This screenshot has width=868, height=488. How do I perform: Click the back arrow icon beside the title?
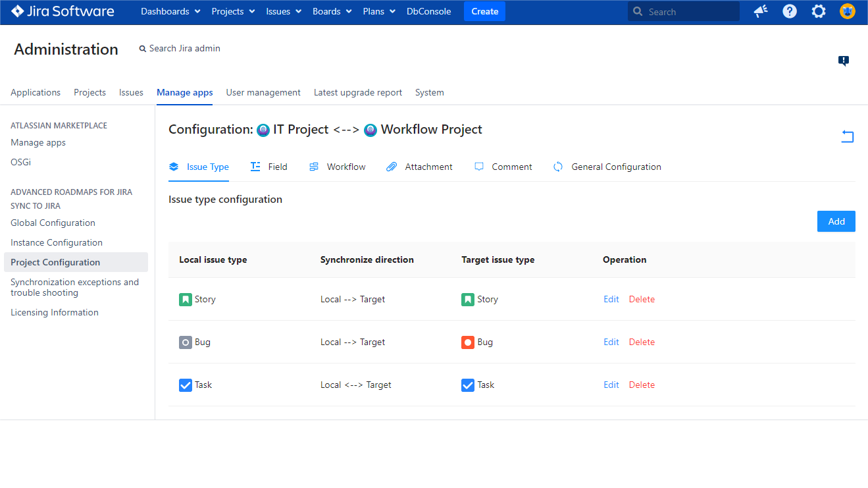(x=848, y=136)
